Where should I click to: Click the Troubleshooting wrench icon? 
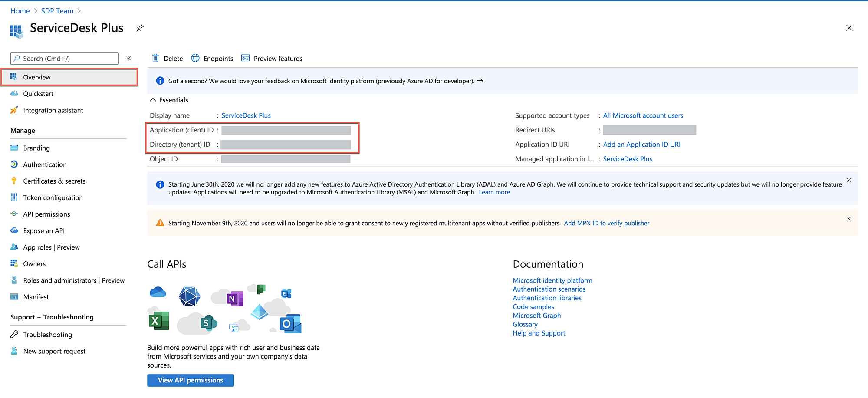[14, 334]
